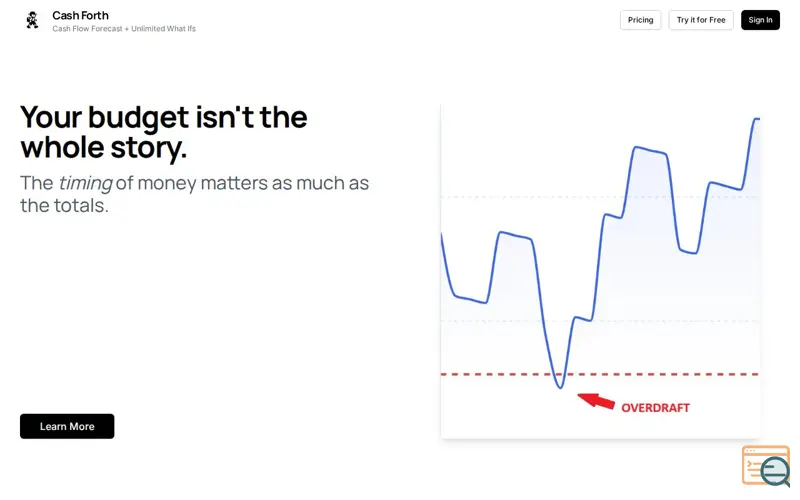
Task: Open the Pricing page
Action: 640,20
